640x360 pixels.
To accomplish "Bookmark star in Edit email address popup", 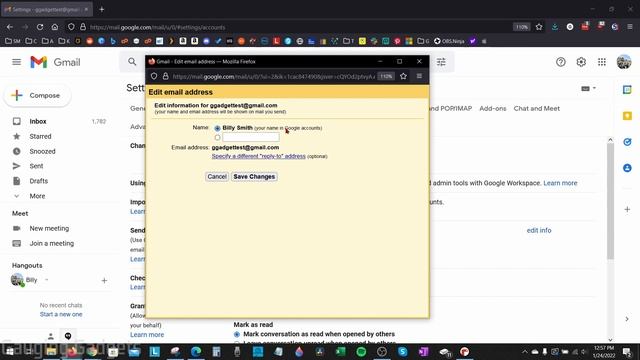I will (x=403, y=76).
